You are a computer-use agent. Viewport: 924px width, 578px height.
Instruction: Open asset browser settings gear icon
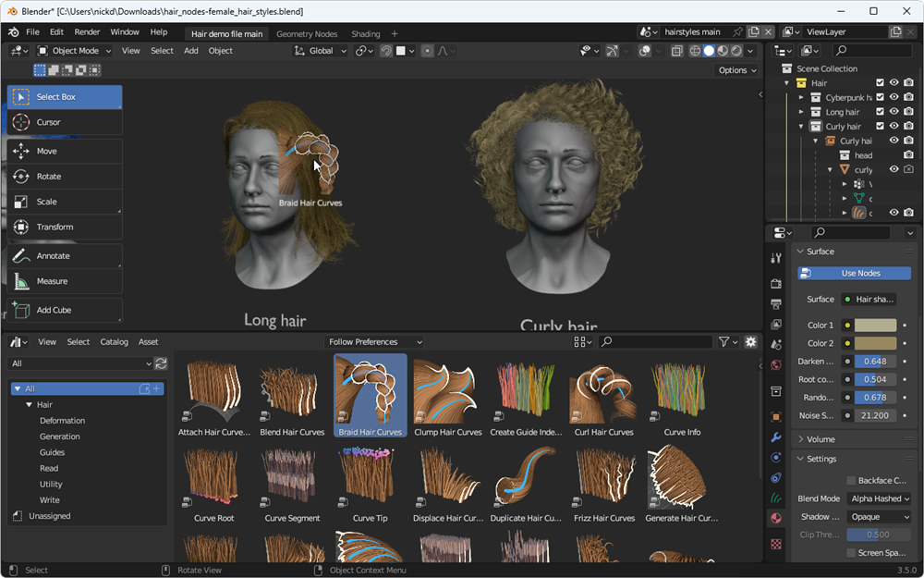click(750, 342)
